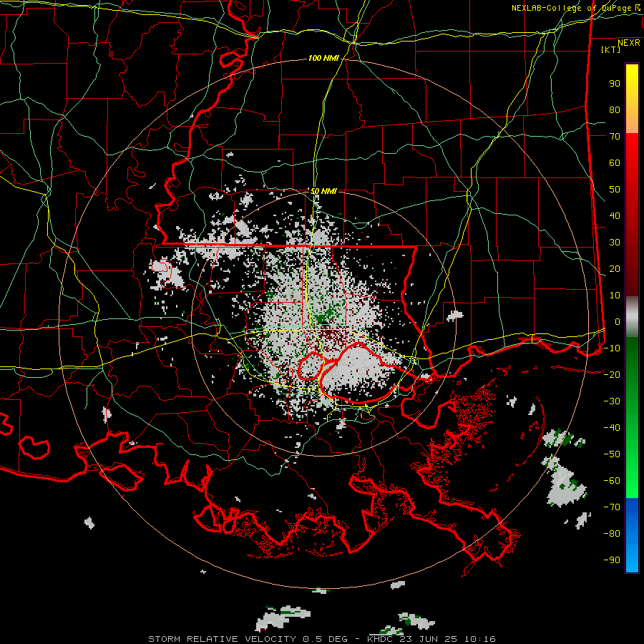Click the 20 value on velocity scale
Viewport: 644px width, 644px height.
pos(615,269)
